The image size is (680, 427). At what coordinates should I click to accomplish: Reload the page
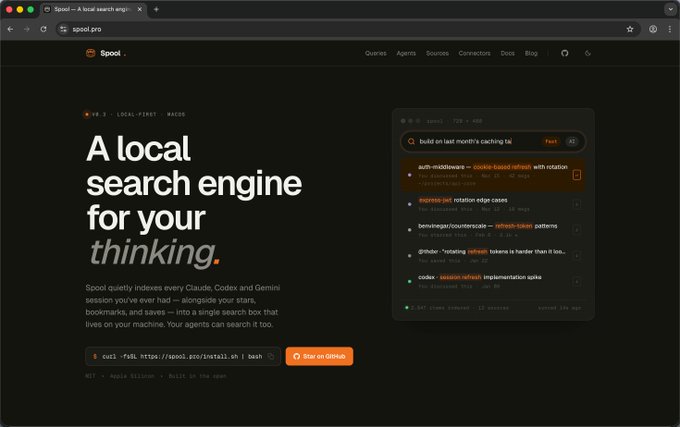point(43,29)
